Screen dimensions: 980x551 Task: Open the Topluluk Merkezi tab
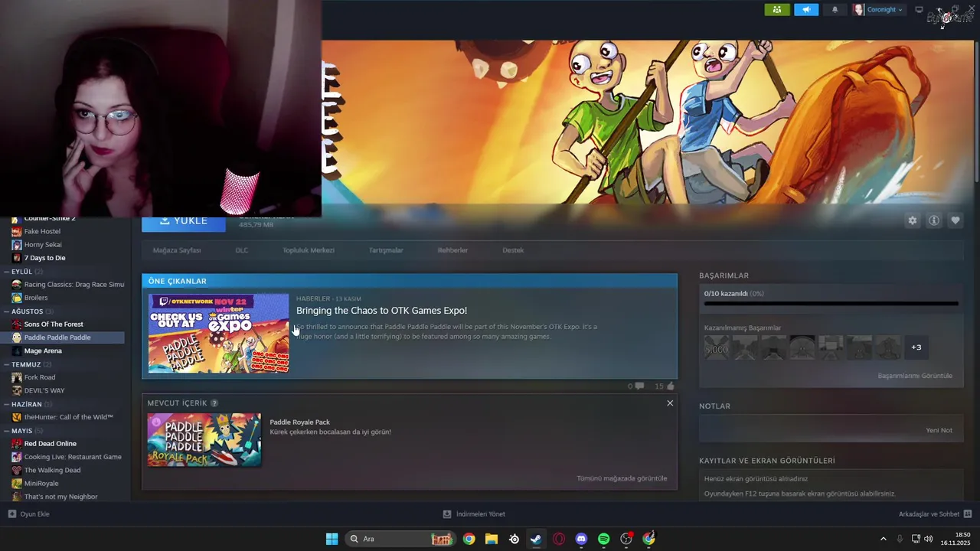coord(309,250)
